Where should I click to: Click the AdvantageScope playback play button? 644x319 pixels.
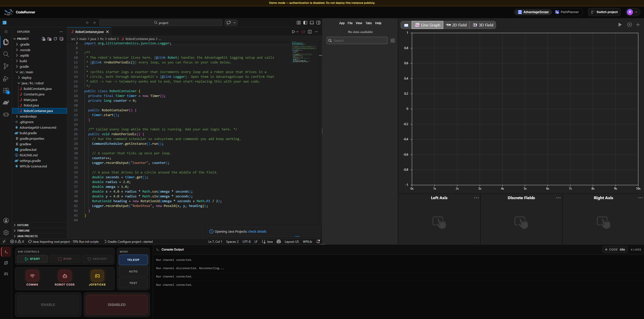(x=620, y=25)
